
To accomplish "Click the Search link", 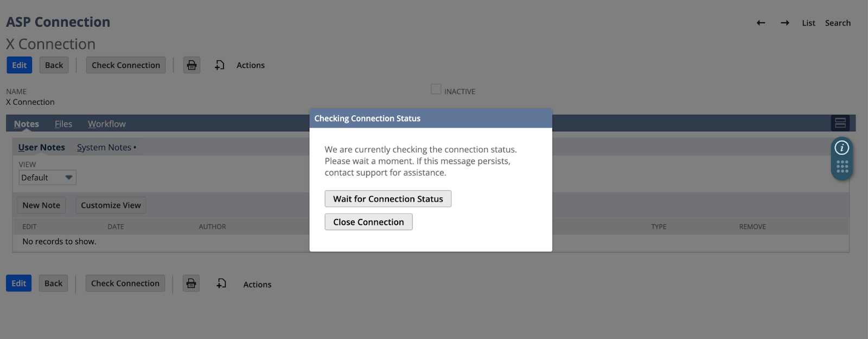I will 838,23.
